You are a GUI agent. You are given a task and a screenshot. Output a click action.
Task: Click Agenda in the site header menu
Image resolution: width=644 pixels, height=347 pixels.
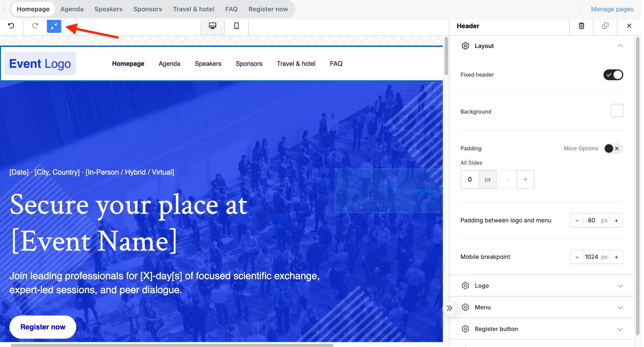(x=169, y=64)
